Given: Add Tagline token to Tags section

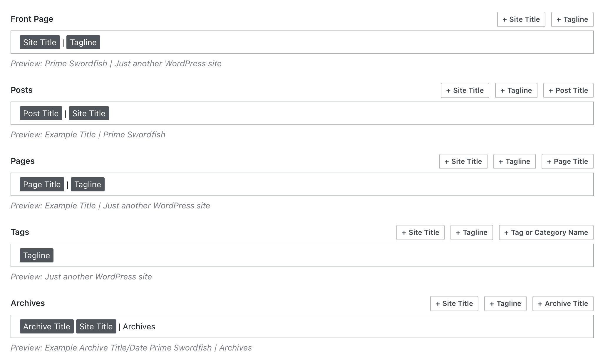Looking at the screenshot, I should click(471, 232).
